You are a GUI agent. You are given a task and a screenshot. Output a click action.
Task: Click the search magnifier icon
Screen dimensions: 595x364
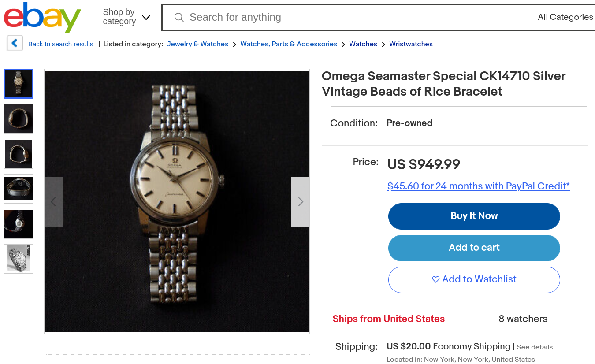point(179,18)
